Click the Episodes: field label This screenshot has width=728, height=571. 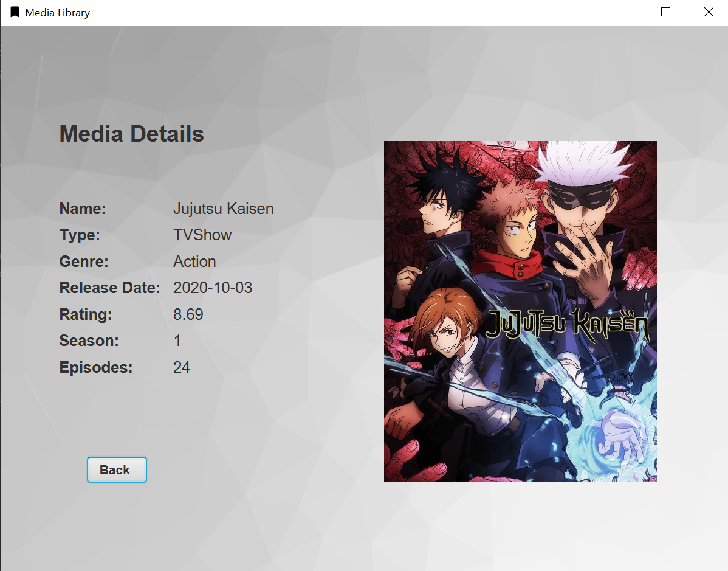(95, 367)
